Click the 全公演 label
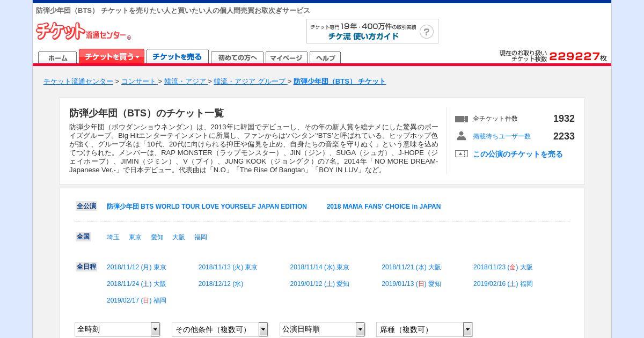 (x=86, y=206)
